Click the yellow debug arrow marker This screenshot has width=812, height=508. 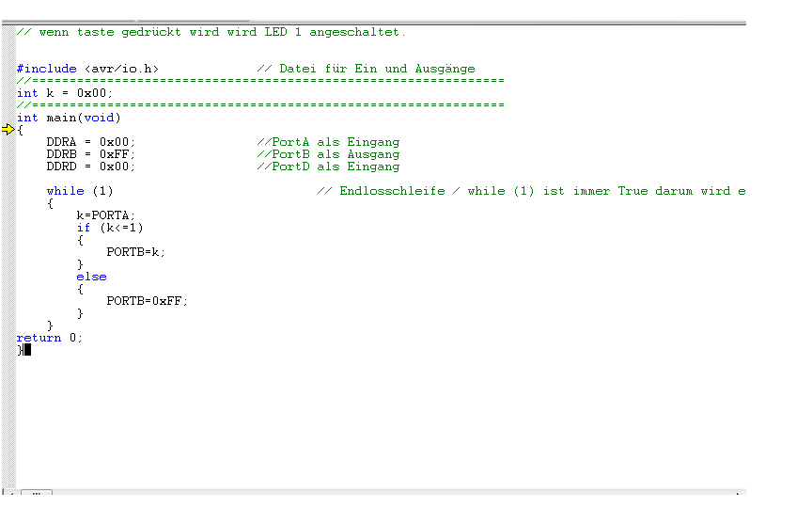[x=8, y=130]
